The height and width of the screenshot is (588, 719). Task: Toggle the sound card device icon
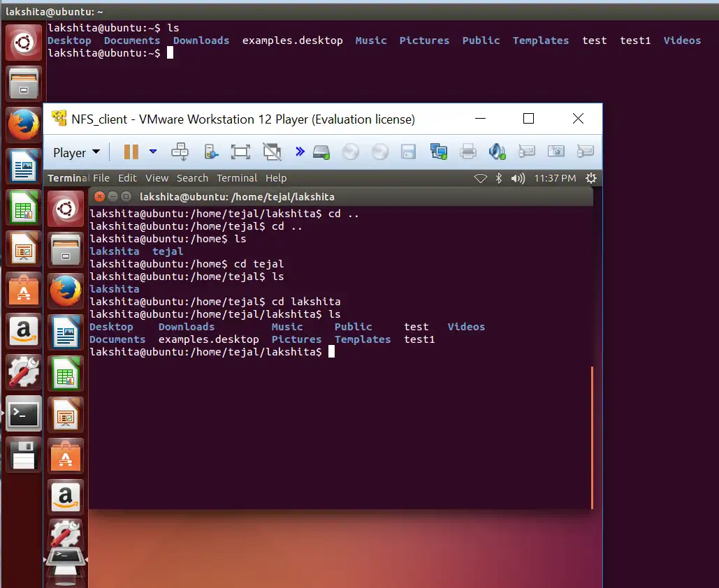pos(497,152)
